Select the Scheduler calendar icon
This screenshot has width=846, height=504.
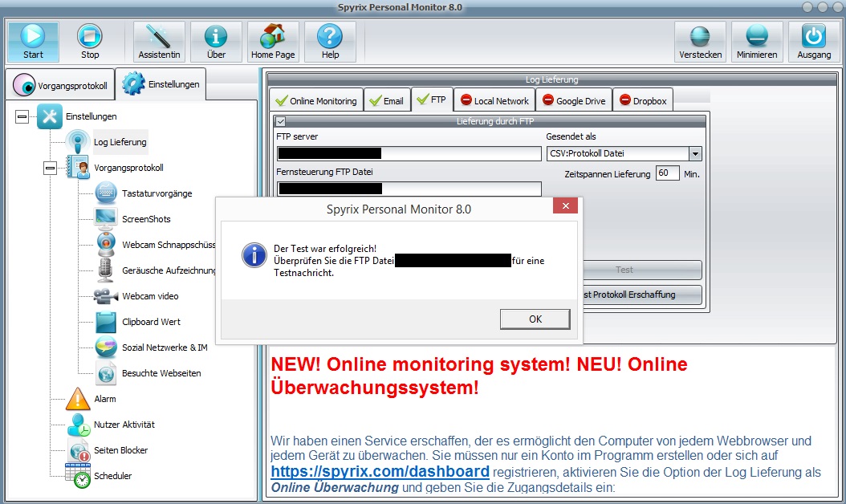pyautogui.click(x=78, y=475)
